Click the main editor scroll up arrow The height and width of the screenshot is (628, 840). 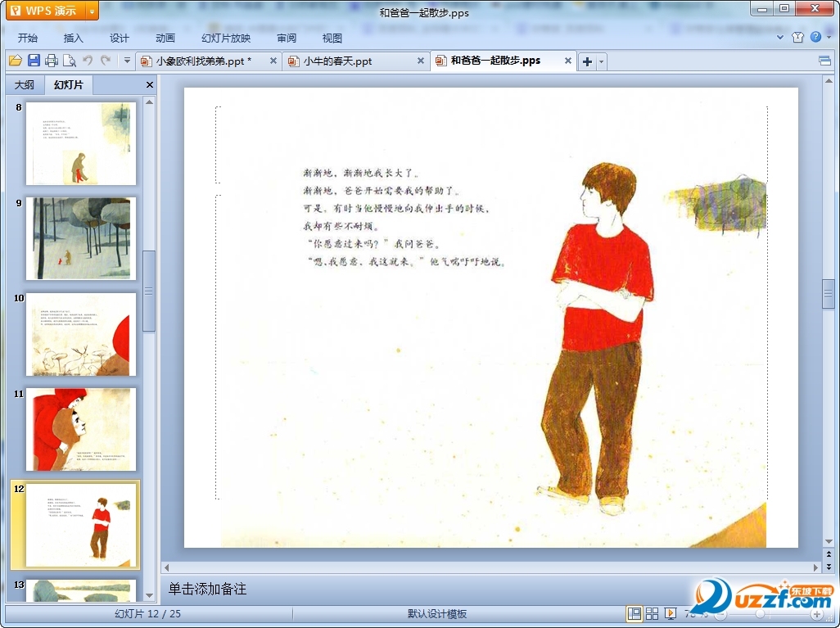coord(829,81)
